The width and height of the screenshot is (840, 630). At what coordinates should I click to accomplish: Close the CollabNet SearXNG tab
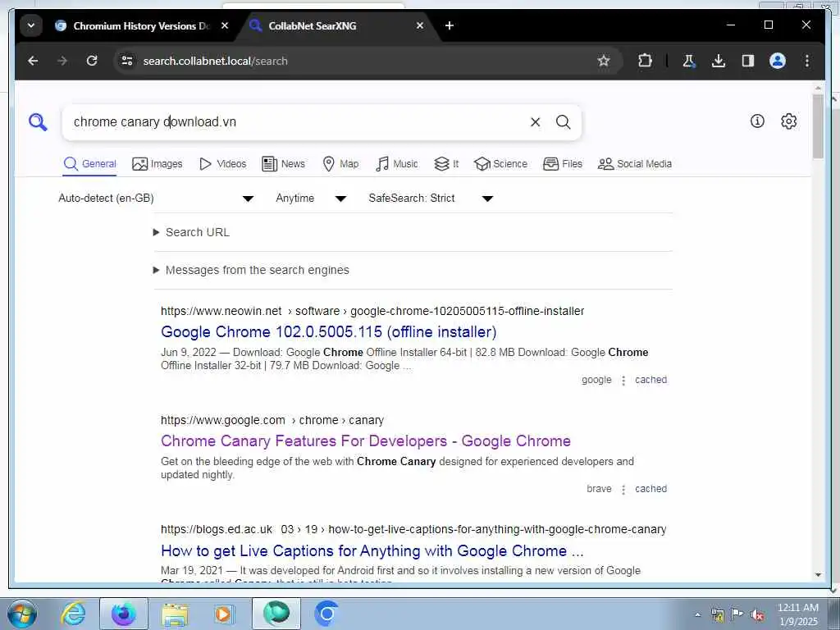420,25
